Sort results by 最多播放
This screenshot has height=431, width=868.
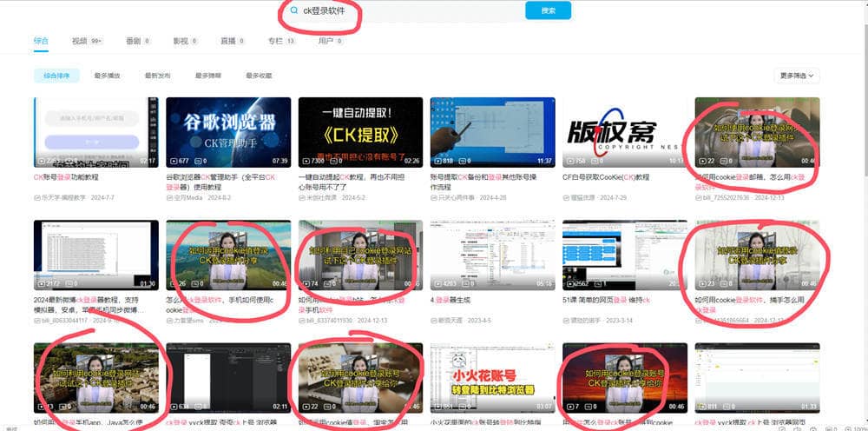108,76
